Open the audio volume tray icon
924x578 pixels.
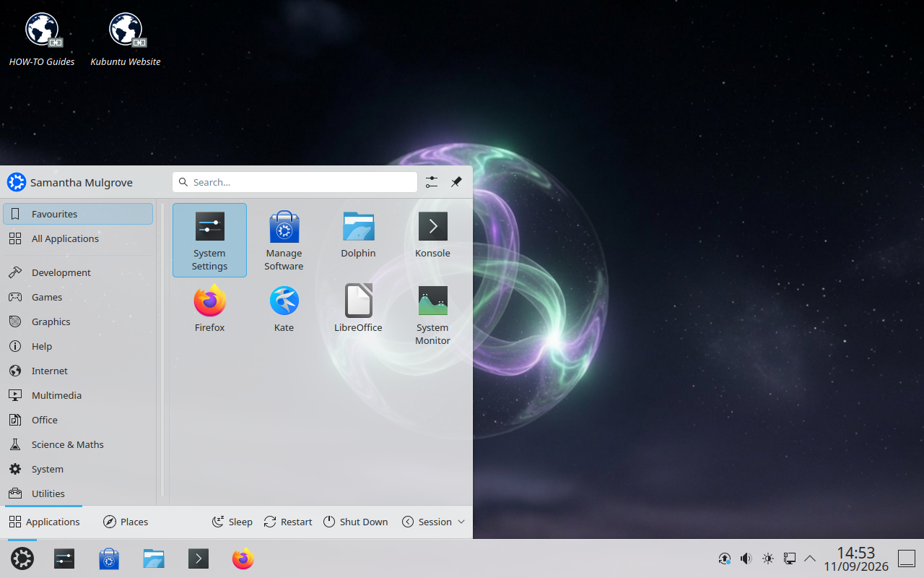click(746, 558)
